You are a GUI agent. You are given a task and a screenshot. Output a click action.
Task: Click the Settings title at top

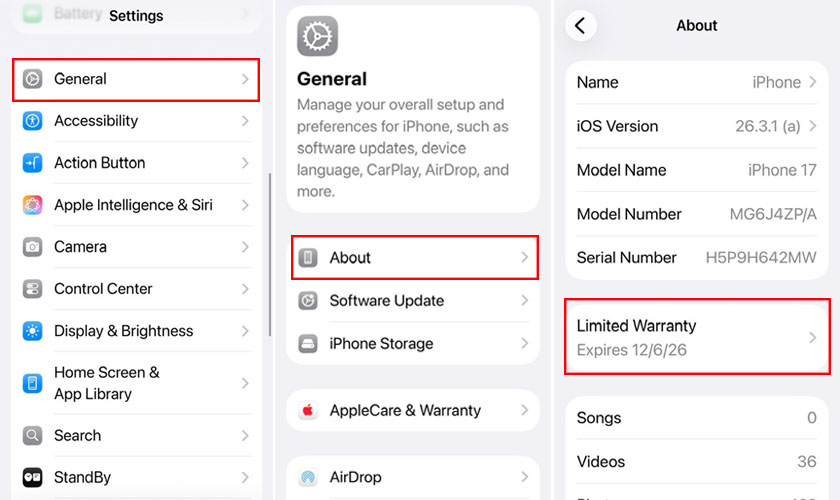point(136,16)
